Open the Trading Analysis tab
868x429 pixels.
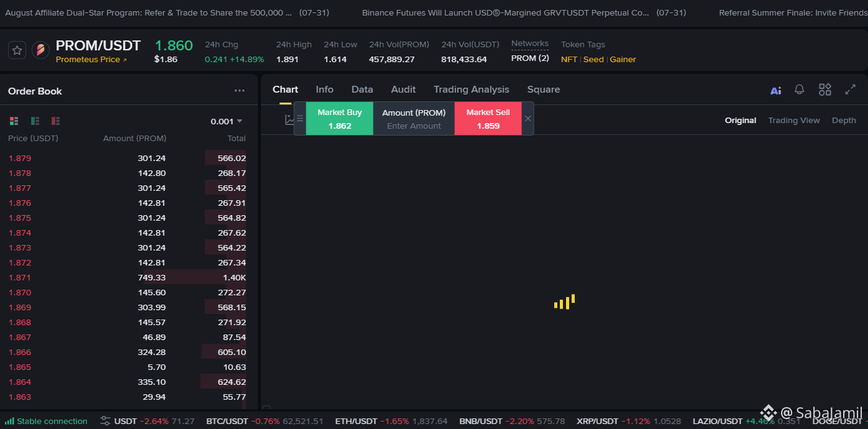point(472,90)
